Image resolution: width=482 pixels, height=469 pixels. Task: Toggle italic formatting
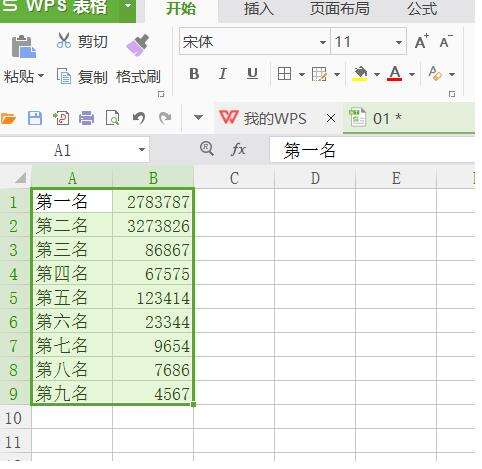click(223, 74)
